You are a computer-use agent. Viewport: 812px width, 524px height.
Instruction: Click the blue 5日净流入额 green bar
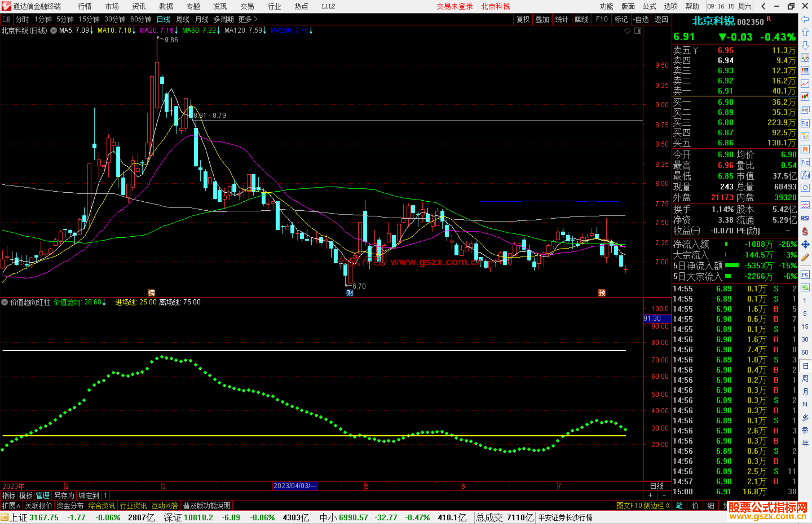coord(732,266)
